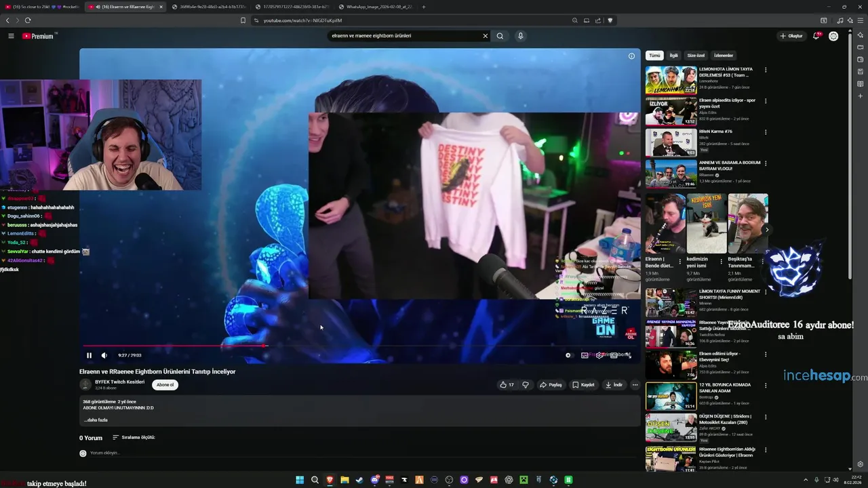This screenshot has height=488, width=868.
Task: Open more actions three-dot menu under video
Action: pos(635,384)
